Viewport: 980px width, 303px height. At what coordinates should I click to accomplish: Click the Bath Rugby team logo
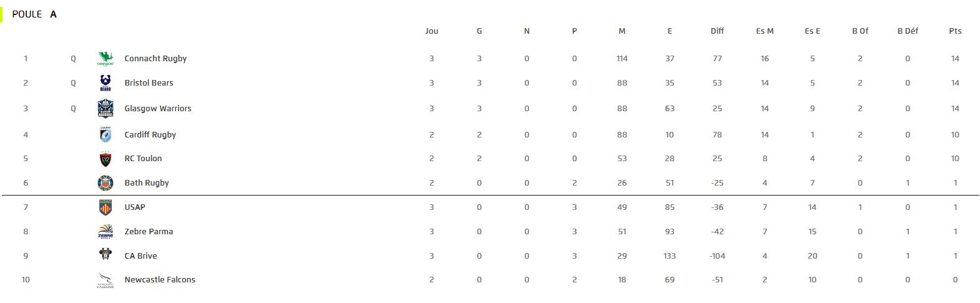(x=106, y=183)
